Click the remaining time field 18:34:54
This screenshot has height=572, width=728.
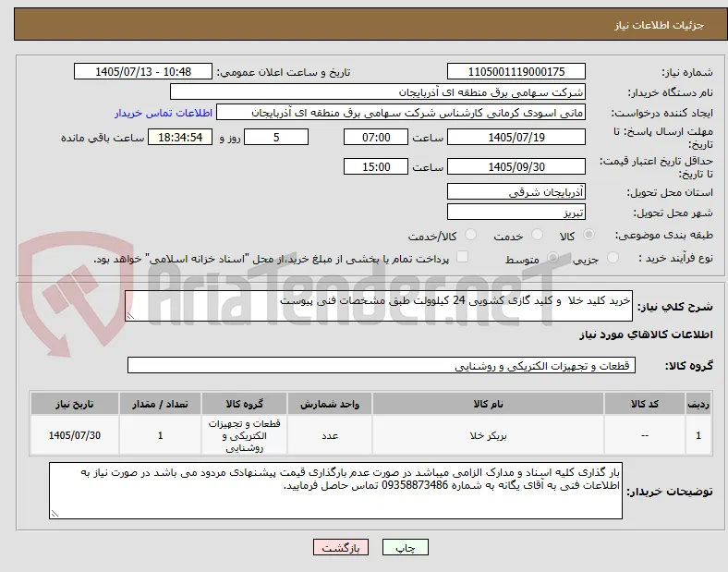(180, 138)
